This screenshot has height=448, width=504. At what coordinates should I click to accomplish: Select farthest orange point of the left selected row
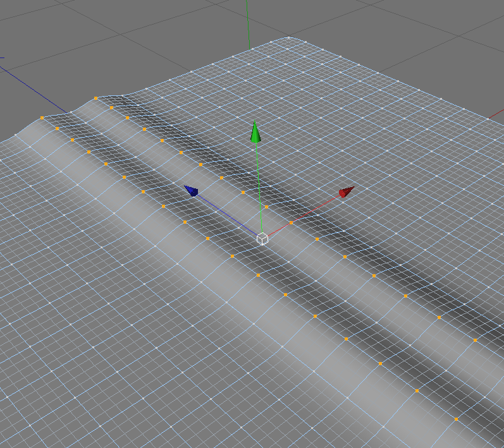[x=42, y=118]
